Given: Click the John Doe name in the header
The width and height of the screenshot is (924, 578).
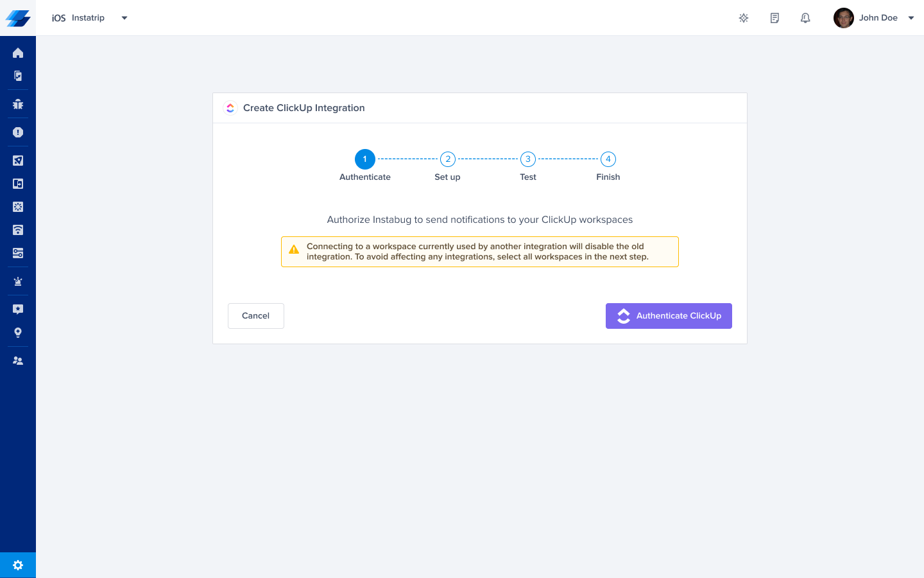Looking at the screenshot, I should coord(878,18).
